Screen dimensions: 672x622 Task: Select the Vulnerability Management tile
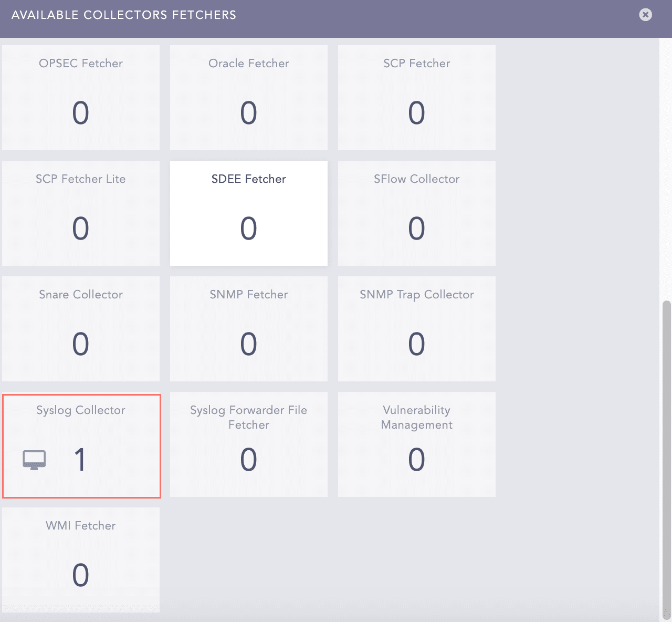tap(416, 444)
